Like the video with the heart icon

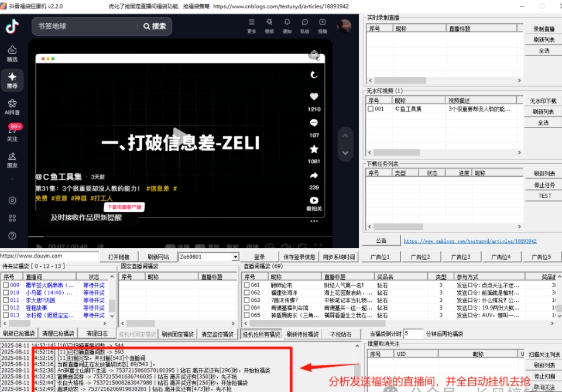[x=314, y=97]
